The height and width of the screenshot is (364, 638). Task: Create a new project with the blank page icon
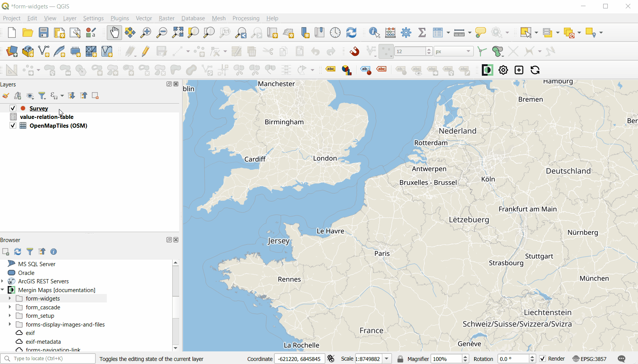[12, 33]
